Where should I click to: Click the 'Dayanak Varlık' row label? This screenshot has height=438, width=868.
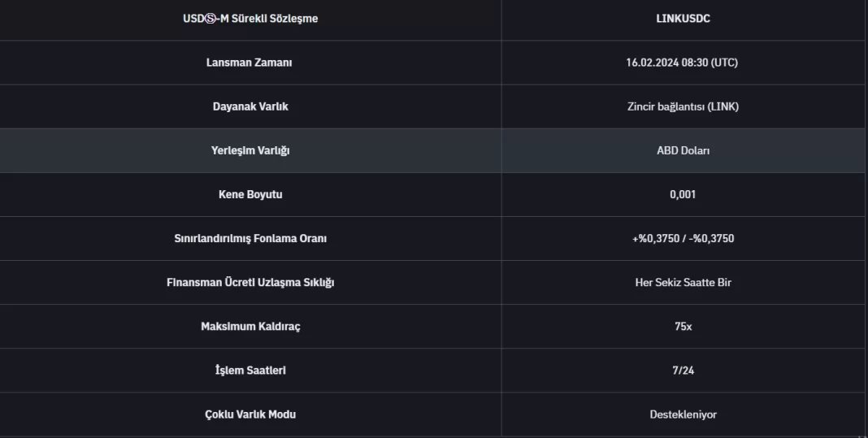[250, 106]
